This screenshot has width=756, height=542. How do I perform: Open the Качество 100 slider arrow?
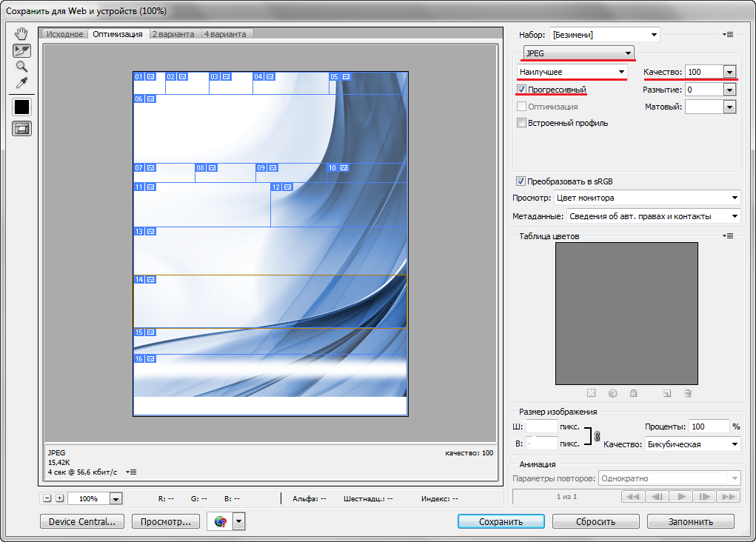pos(729,72)
